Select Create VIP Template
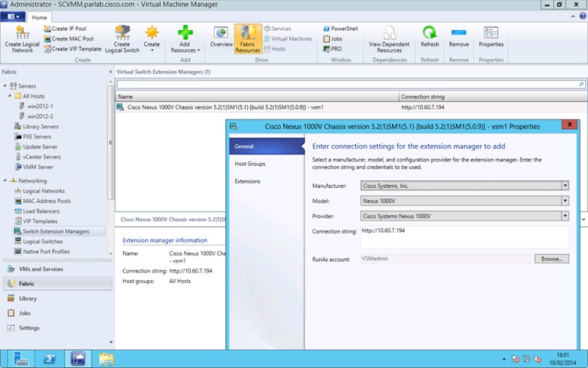This screenshot has width=588, height=368. point(72,49)
